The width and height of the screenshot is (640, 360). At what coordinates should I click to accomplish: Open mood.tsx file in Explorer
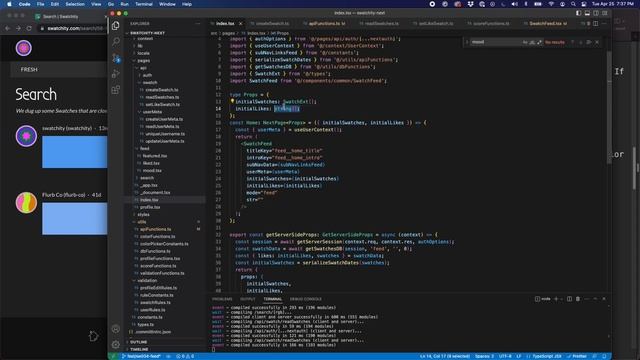(152, 171)
